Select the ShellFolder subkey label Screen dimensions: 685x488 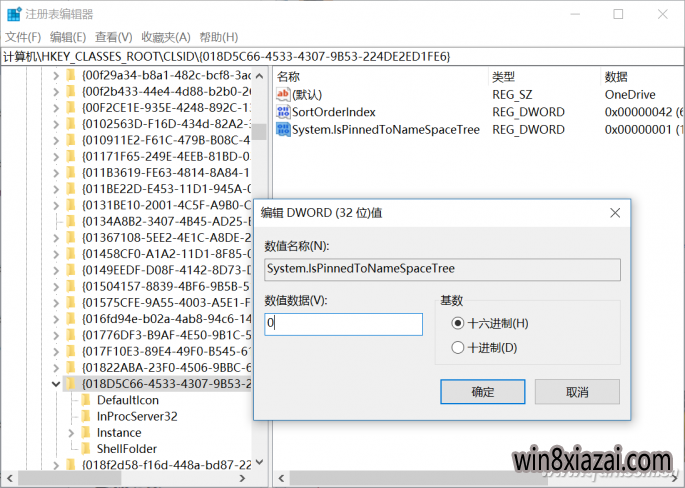127,449
